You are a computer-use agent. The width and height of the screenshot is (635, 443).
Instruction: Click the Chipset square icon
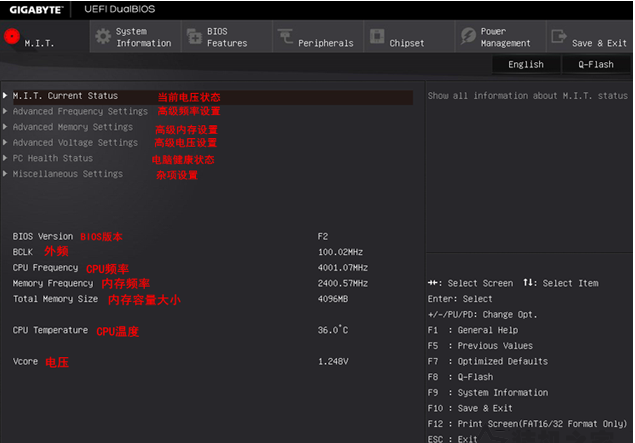click(x=376, y=38)
